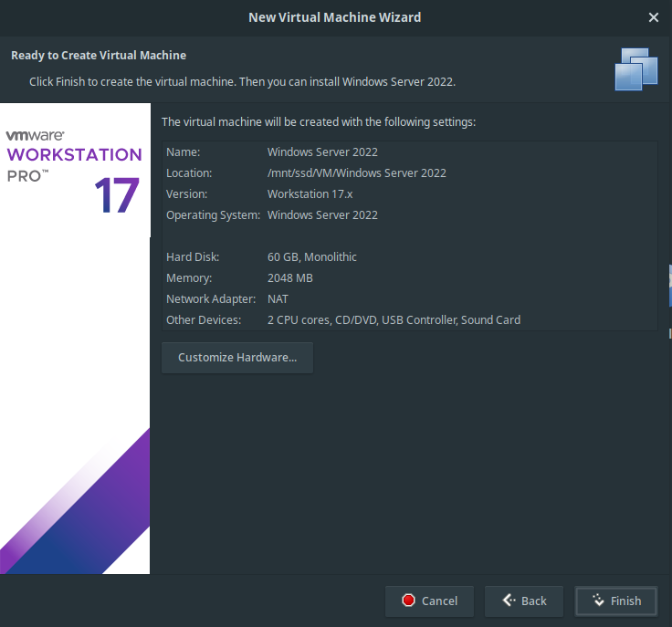Click the 'Hard Disk:' label
The image size is (672, 627).
pos(193,257)
